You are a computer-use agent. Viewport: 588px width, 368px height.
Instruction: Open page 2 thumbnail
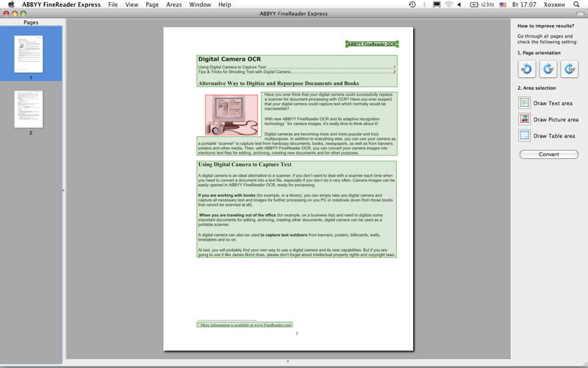coord(29,109)
